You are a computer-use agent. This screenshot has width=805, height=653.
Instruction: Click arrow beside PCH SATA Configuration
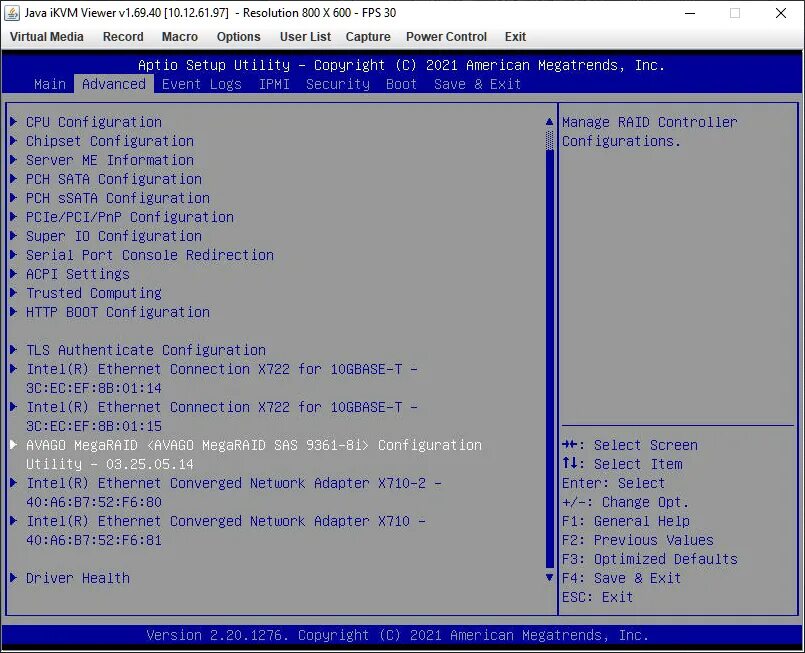pyautogui.click(x=14, y=179)
